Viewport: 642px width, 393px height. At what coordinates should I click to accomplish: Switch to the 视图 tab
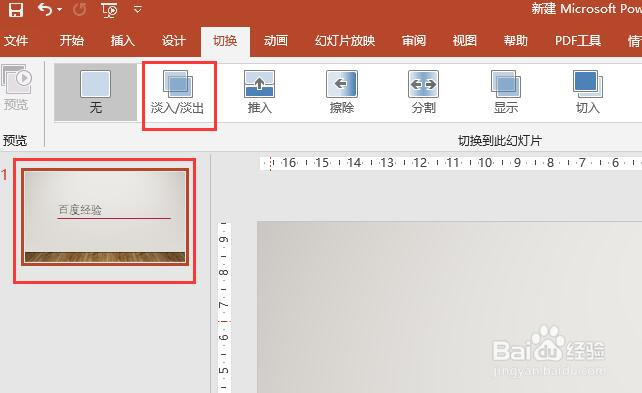[x=465, y=41]
